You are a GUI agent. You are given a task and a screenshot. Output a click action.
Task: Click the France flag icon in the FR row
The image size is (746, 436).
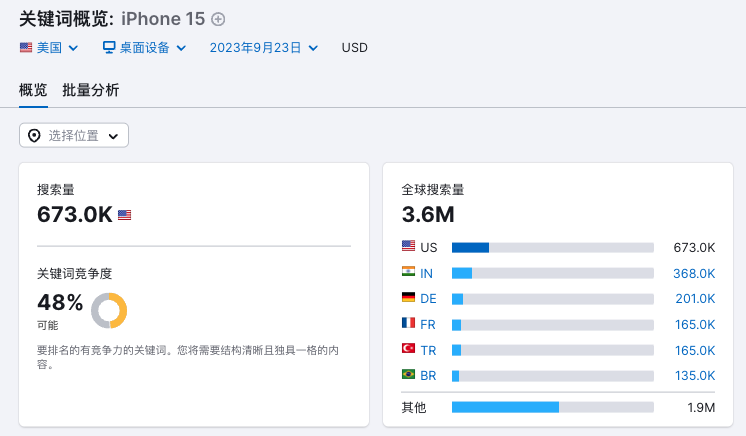pos(408,323)
